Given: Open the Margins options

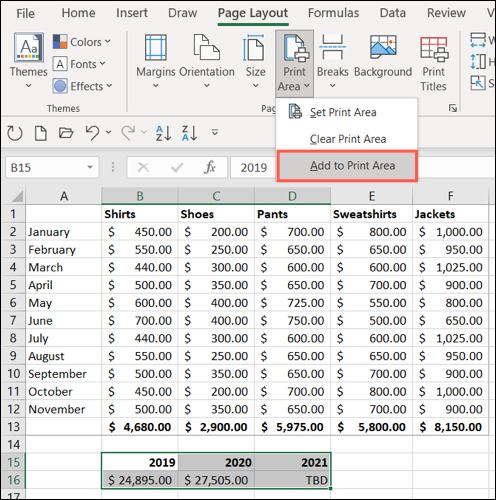Looking at the screenshot, I should click(x=156, y=61).
